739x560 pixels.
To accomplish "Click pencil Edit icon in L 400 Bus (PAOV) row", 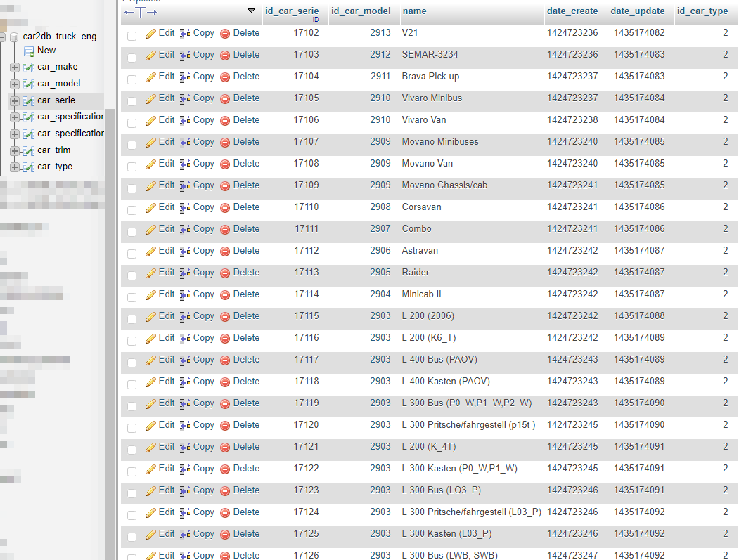I will click(x=150, y=360).
